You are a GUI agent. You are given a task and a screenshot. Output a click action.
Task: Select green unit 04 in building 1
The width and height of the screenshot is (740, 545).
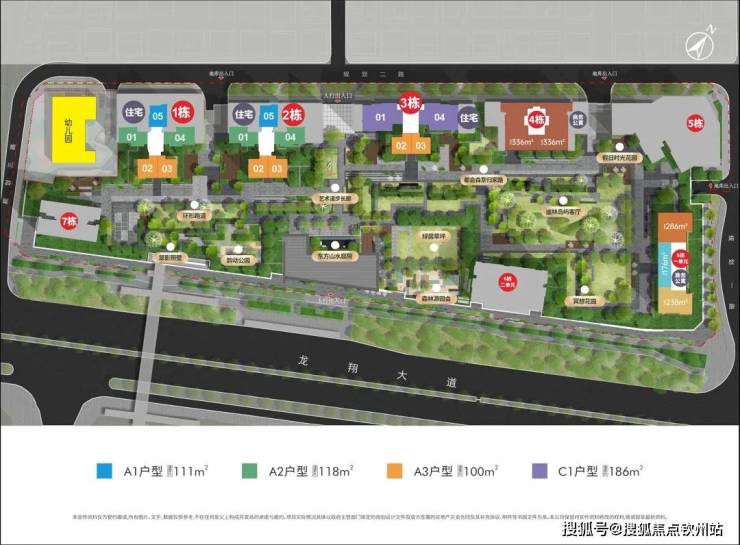180,137
